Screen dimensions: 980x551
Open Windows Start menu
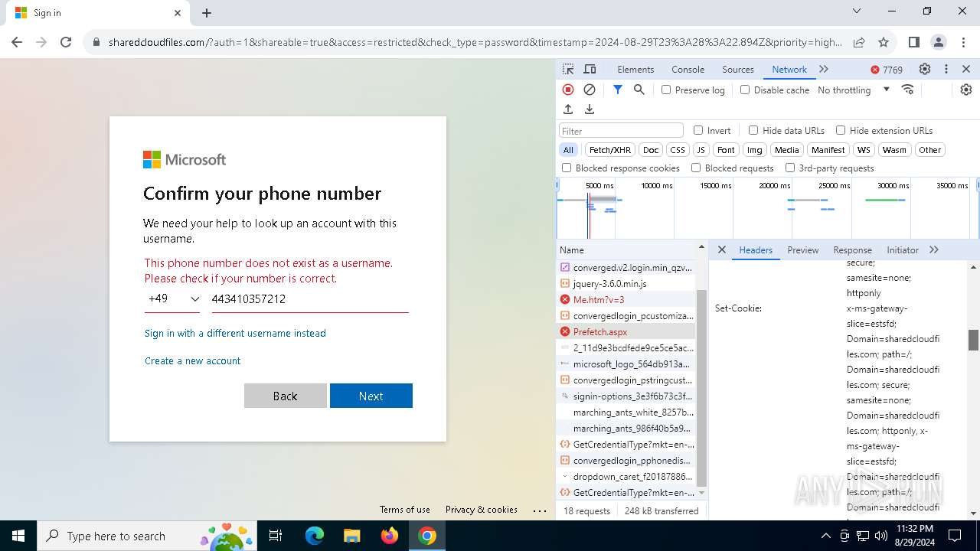(x=18, y=536)
